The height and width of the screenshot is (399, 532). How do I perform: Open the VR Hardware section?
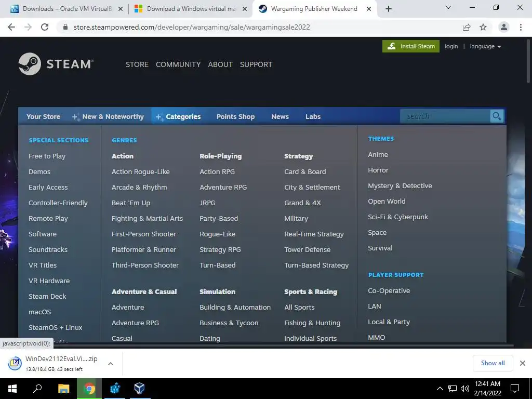tap(49, 281)
